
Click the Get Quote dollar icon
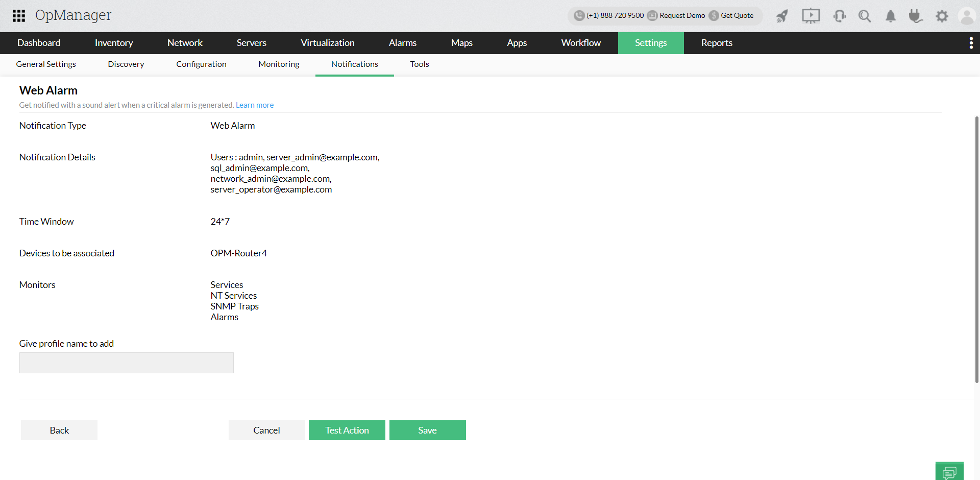[x=714, y=15]
